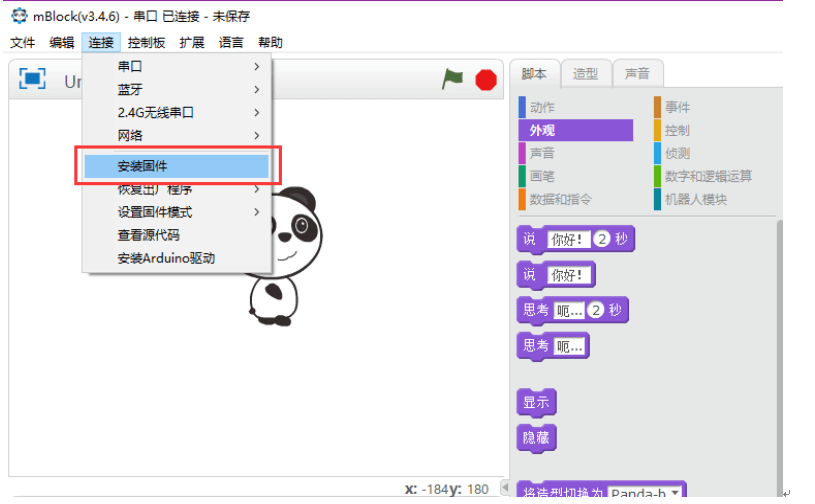This screenshot has width=815, height=504.
Task: Open the 语言 menu
Action: (x=231, y=43)
